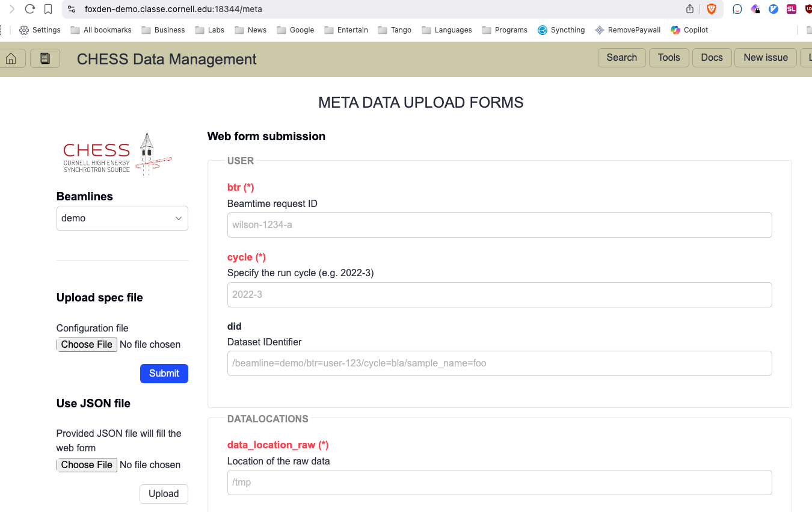812x512 pixels.
Task: Choose a JSON file to fill web form
Action: (87, 465)
